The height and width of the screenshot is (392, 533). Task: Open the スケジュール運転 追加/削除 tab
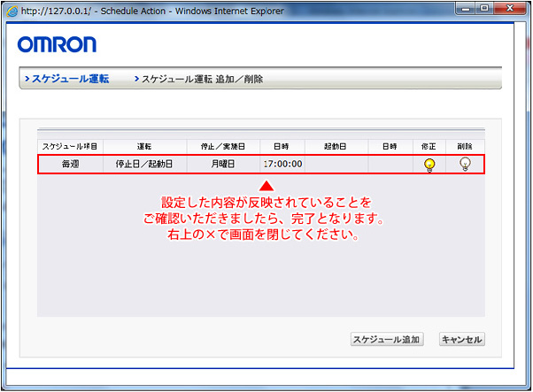point(202,79)
